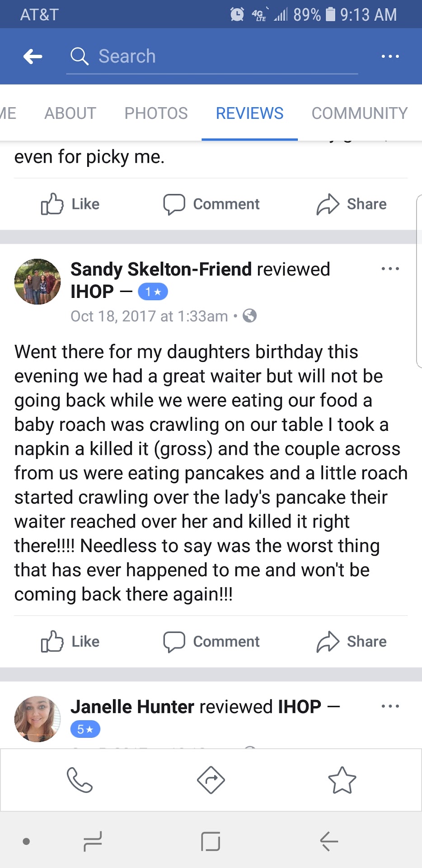The image size is (422, 868).
Task: Tap the phone call icon
Action: pos(80,780)
